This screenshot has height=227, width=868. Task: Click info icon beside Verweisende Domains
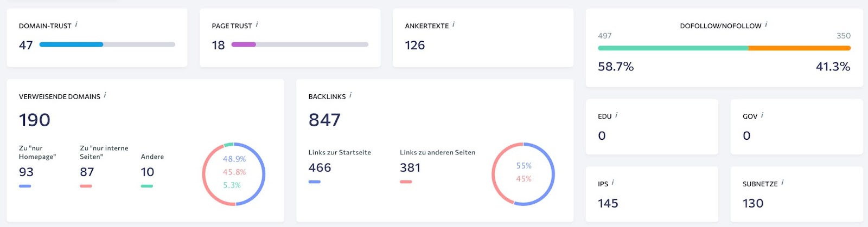click(105, 95)
